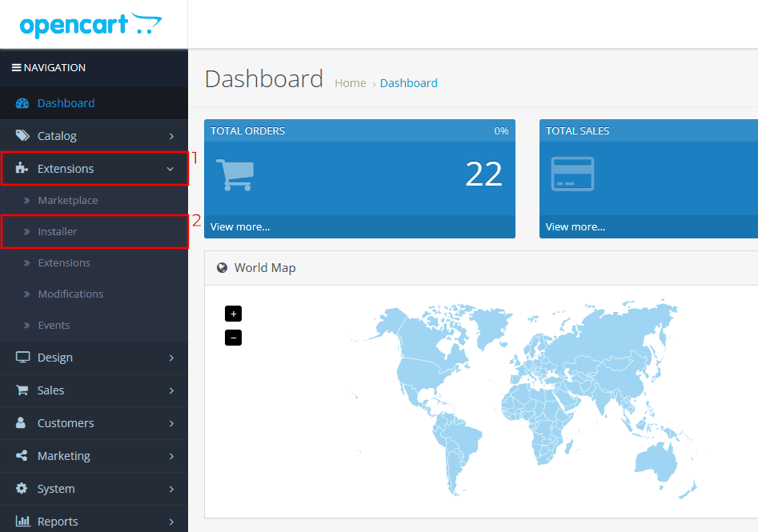Screen dimensions: 758x532
Task: Click the Extensions plug icon
Action: click(22, 168)
